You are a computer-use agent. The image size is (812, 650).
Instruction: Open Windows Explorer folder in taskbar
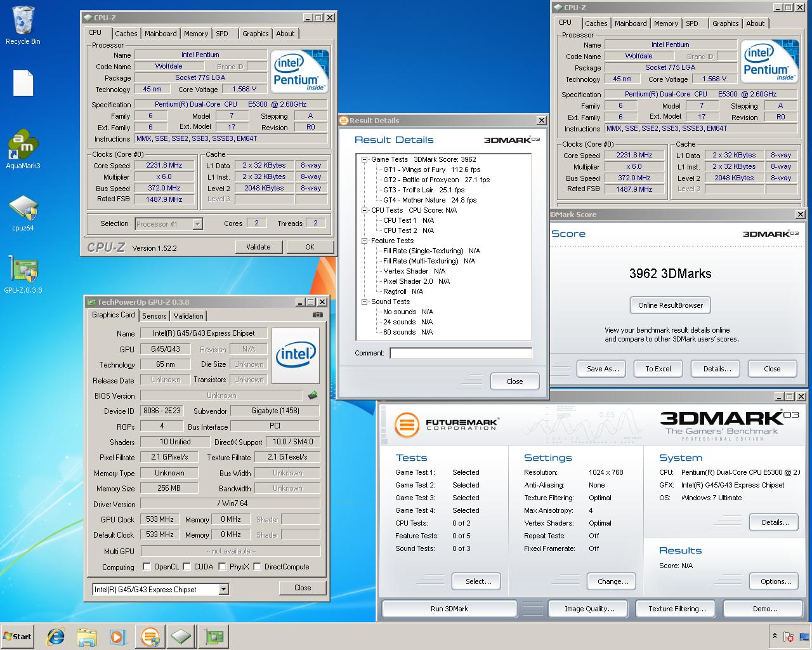[x=87, y=637]
